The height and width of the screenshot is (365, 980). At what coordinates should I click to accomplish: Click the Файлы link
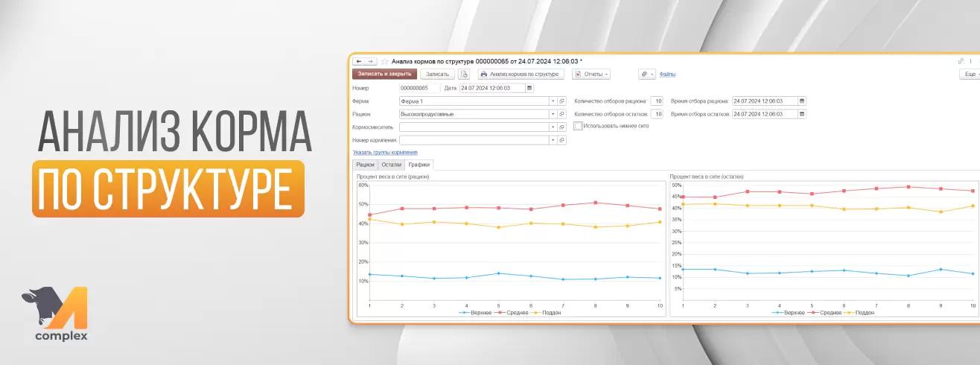pyautogui.click(x=668, y=74)
